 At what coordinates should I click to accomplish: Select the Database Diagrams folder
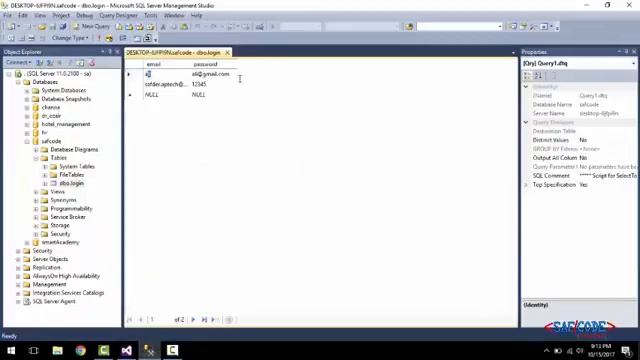click(x=74, y=149)
